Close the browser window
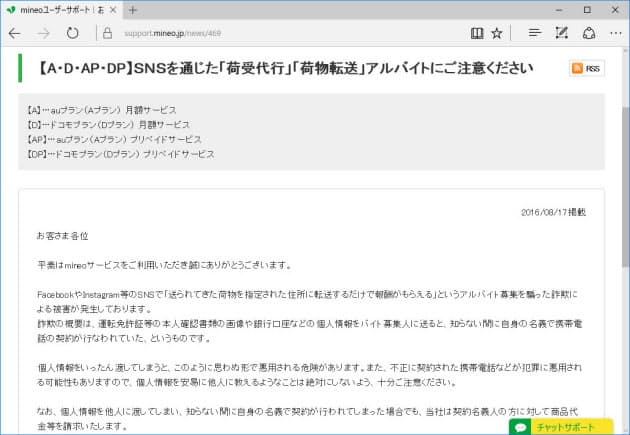This screenshot has height=435, width=630. click(x=615, y=10)
